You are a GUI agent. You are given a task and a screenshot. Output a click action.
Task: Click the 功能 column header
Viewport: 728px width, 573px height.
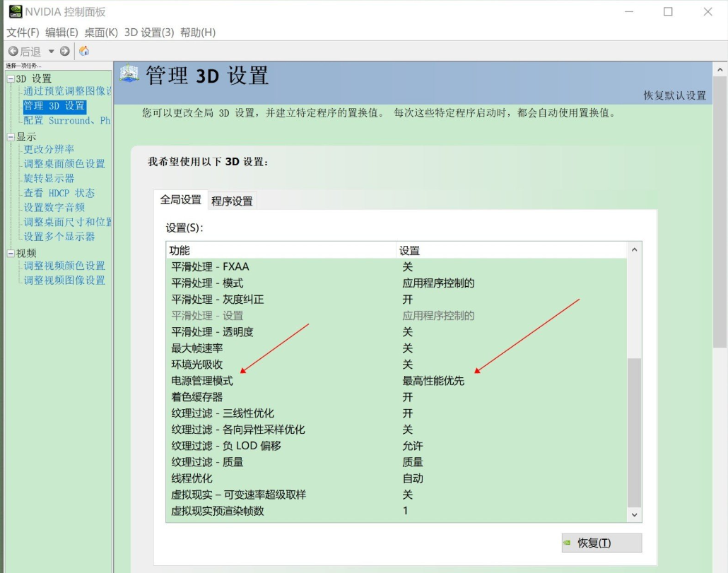pyautogui.click(x=281, y=251)
